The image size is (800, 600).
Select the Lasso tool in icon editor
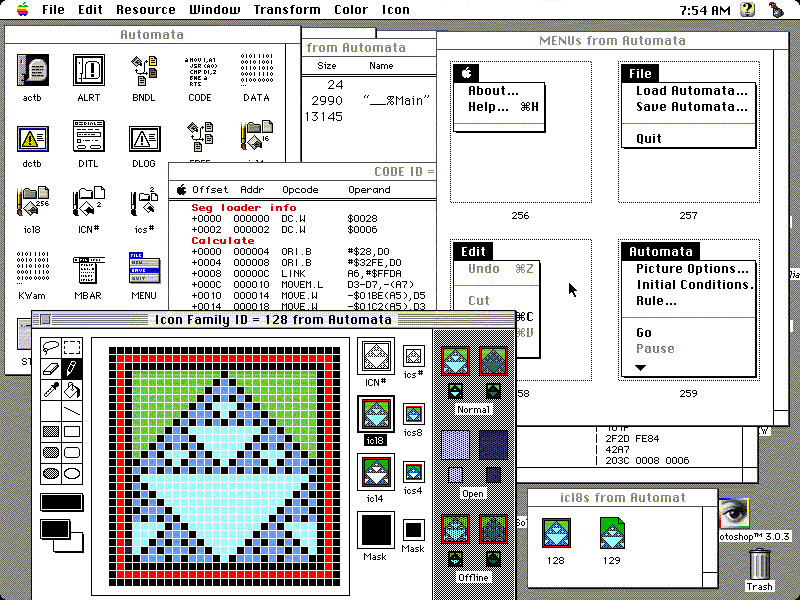pos(50,348)
